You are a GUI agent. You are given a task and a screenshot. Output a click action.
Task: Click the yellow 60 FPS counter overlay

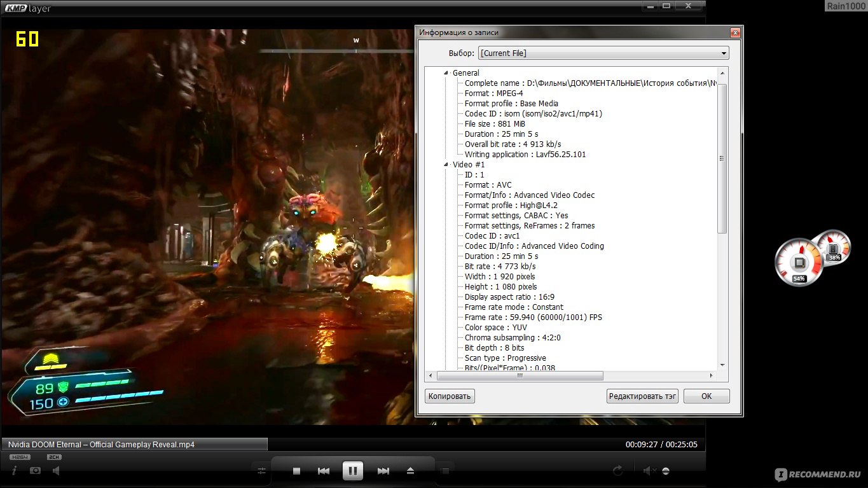(27, 39)
